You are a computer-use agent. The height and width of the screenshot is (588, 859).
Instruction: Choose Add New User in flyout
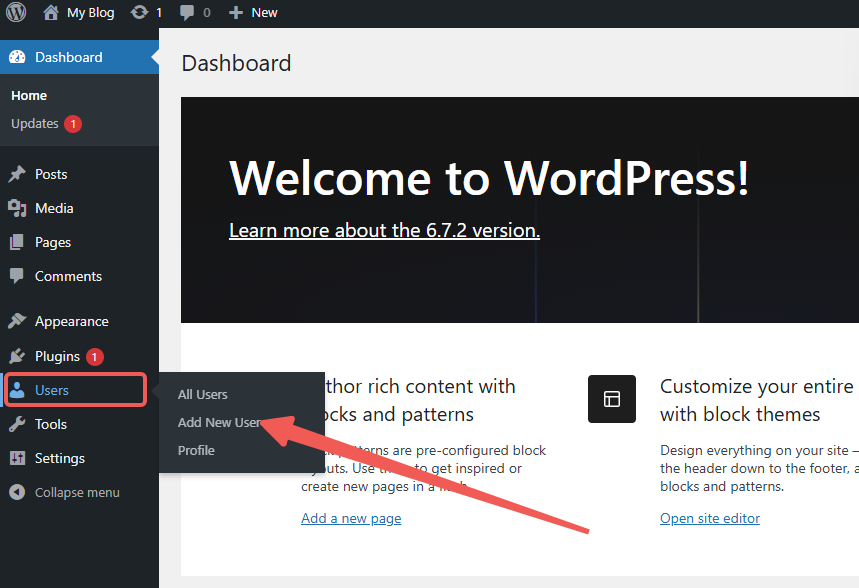(219, 423)
